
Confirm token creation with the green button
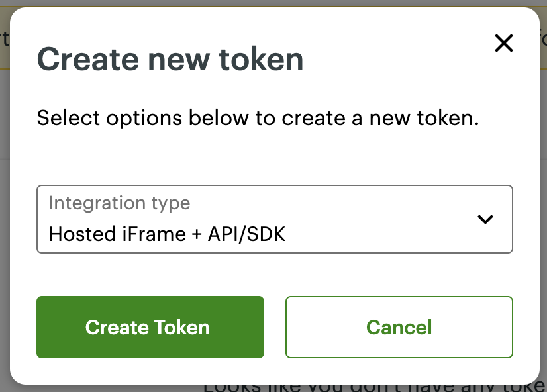click(150, 327)
